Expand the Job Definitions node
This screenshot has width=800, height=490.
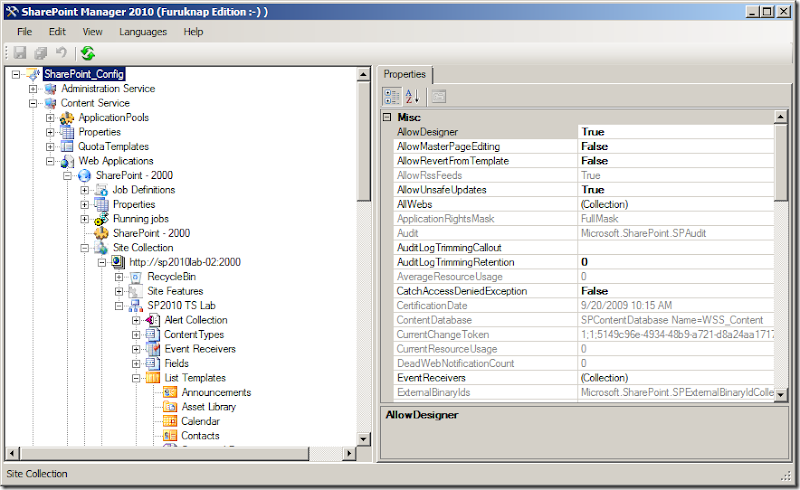85,190
